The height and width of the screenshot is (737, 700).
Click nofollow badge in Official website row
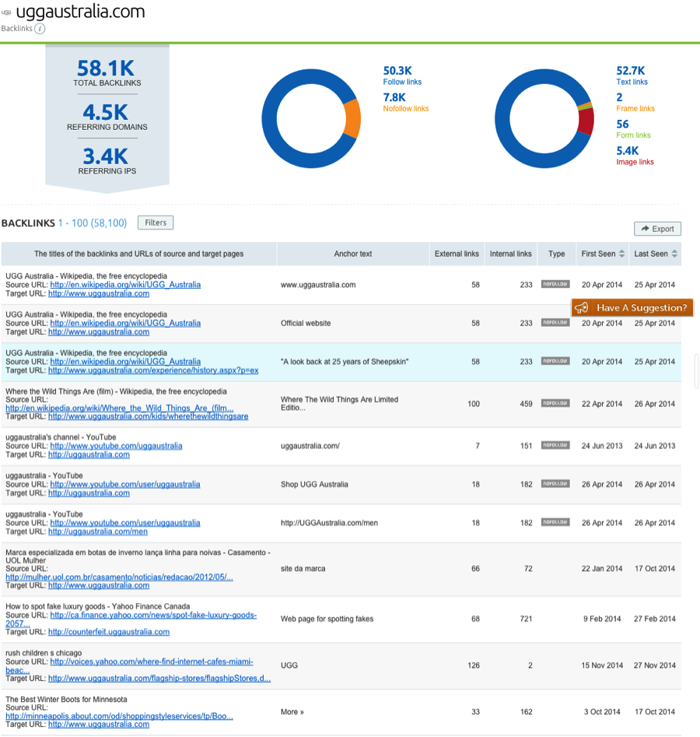tap(555, 322)
